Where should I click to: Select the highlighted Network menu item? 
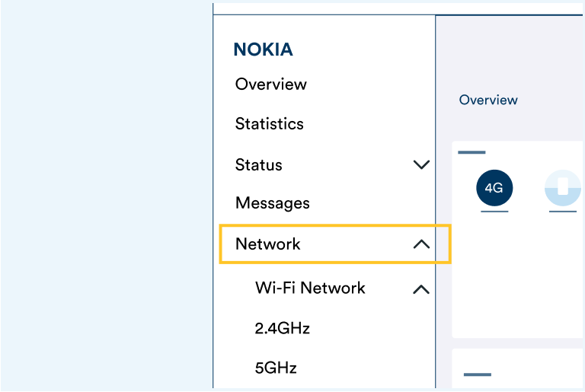[x=268, y=244]
